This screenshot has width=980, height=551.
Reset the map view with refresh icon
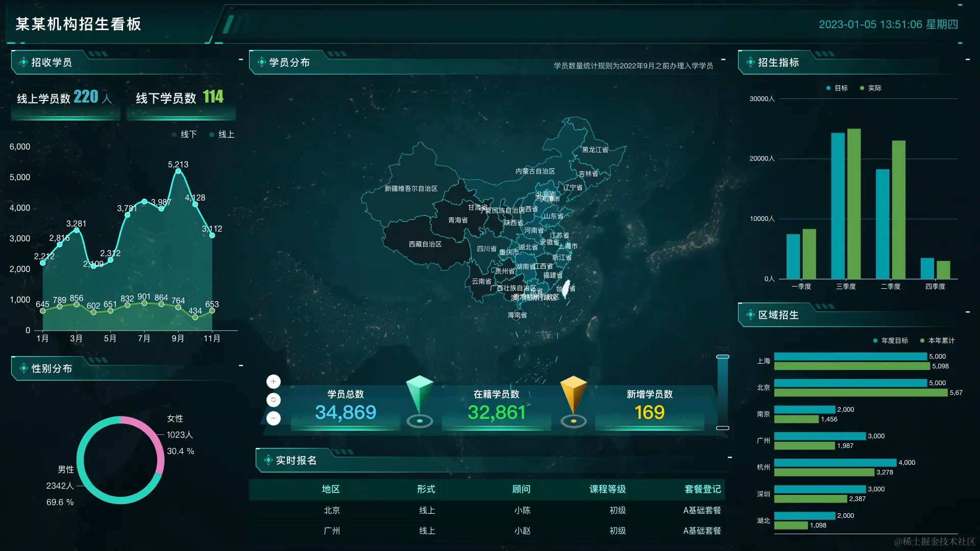[274, 400]
